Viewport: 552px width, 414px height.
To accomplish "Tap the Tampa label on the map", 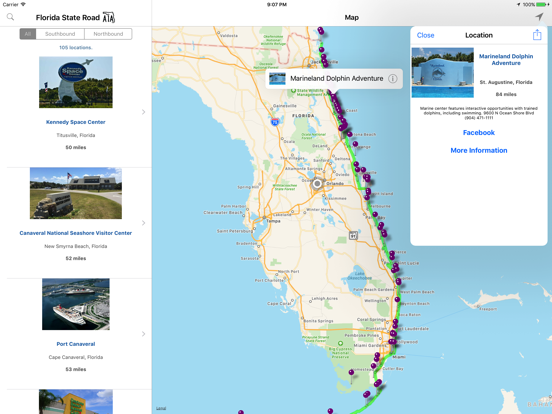I will 273,221.
